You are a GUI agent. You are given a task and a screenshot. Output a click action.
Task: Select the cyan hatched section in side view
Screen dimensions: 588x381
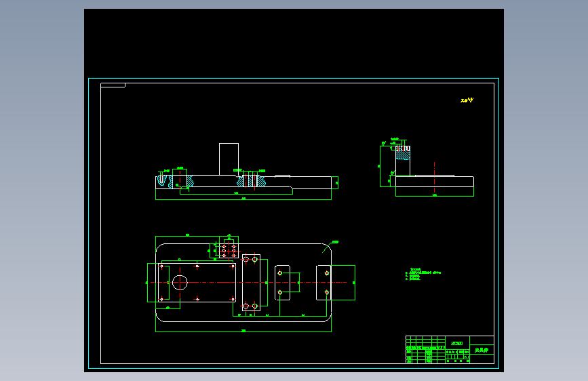click(403, 153)
